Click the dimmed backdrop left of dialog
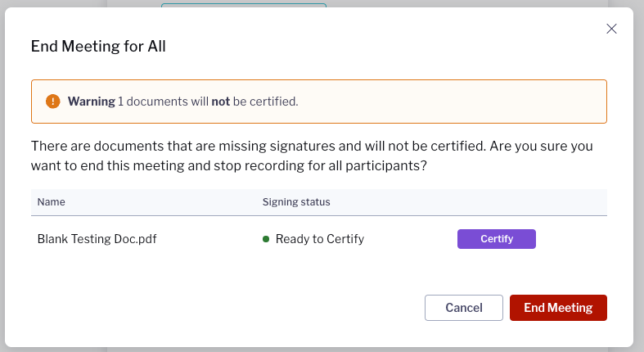The image size is (644, 352). (2, 176)
